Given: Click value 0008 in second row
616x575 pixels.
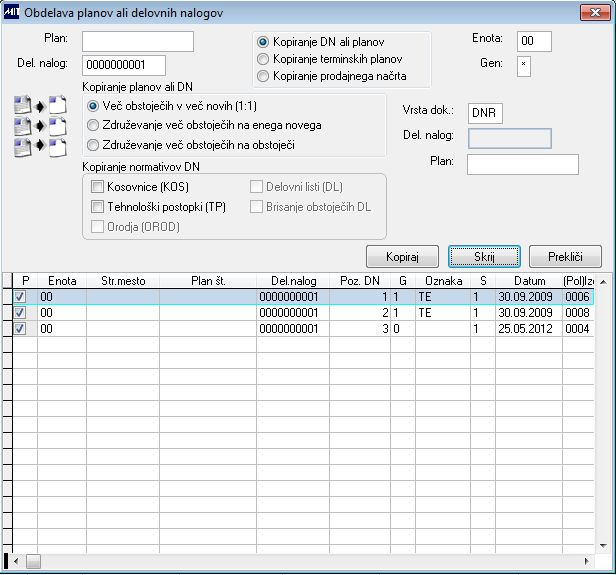Looking at the screenshot, I should 577,313.
